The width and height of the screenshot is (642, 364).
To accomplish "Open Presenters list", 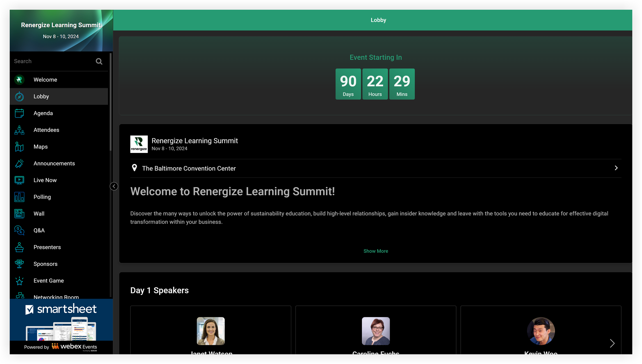I will pos(59,247).
